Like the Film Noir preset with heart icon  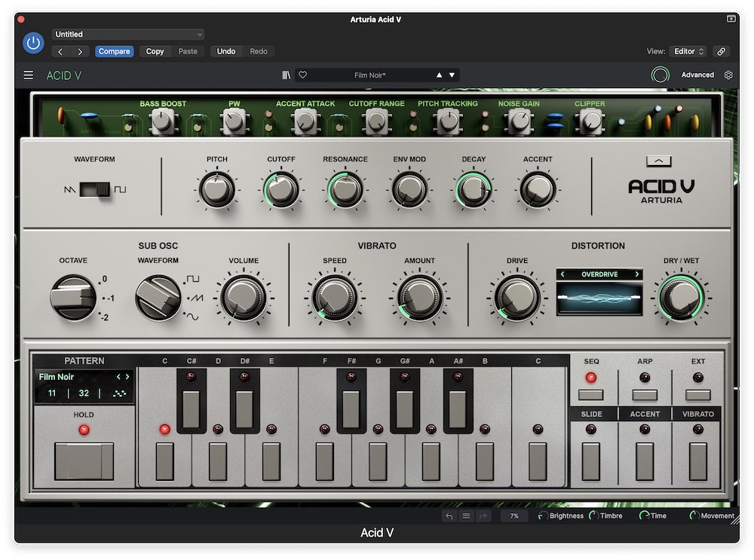tap(302, 75)
